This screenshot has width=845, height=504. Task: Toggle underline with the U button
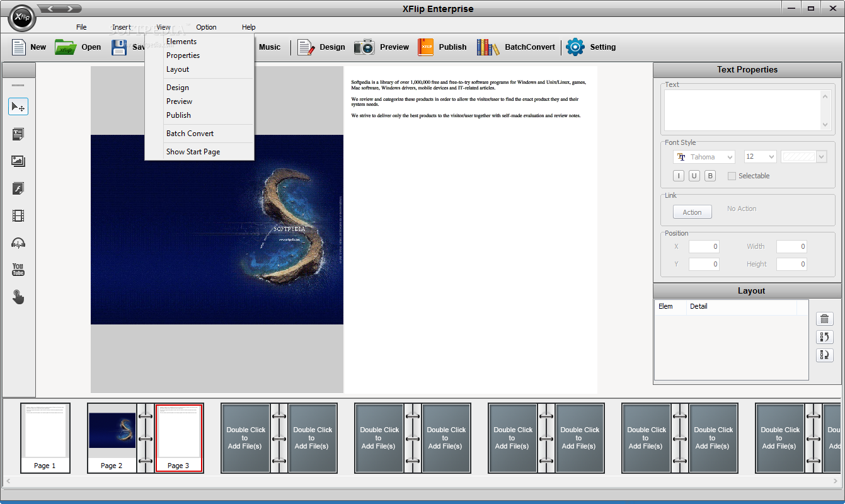tap(694, 176)
